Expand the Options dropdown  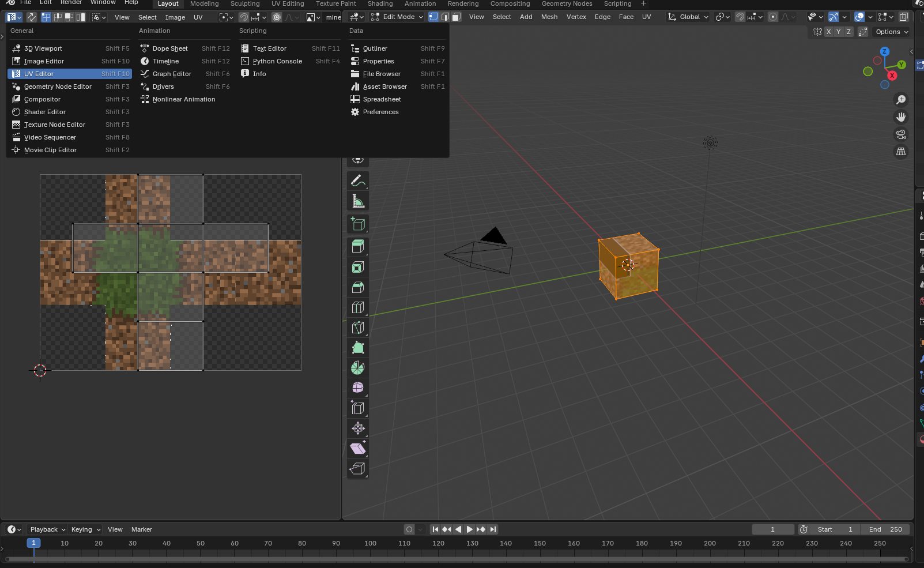[891, 32]
